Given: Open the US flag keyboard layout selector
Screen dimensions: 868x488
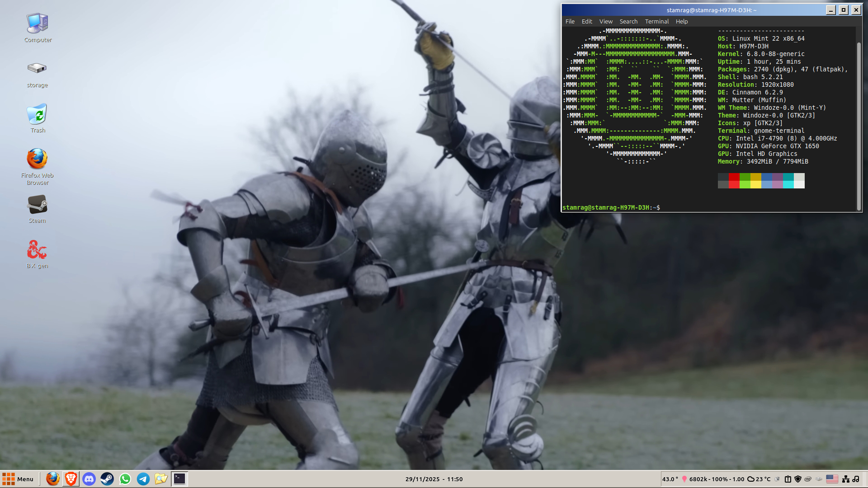Looking at the screenshot, I should click(832, 479).
